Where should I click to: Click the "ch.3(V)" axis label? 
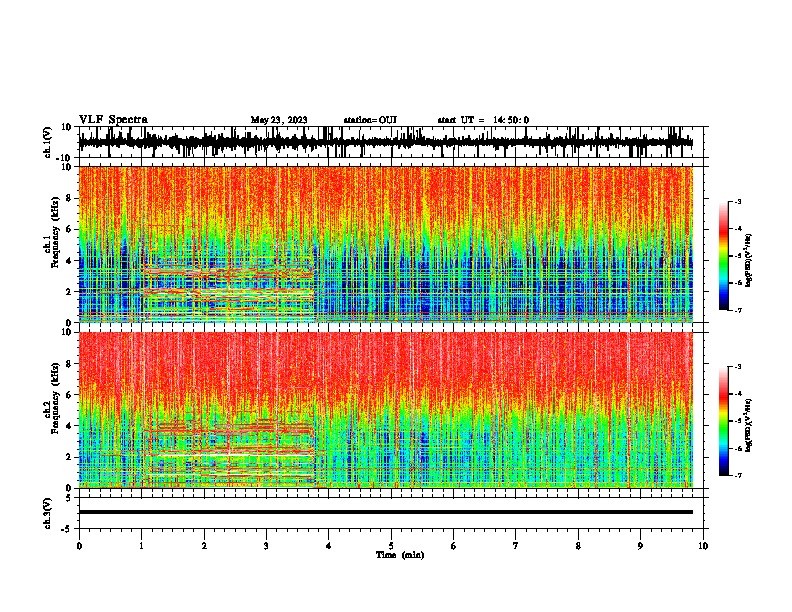coord(49,513)
